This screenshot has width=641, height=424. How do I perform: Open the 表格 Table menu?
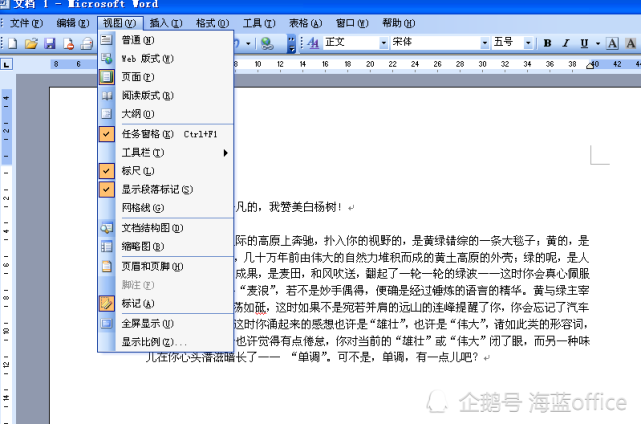[x=305, y=23]
